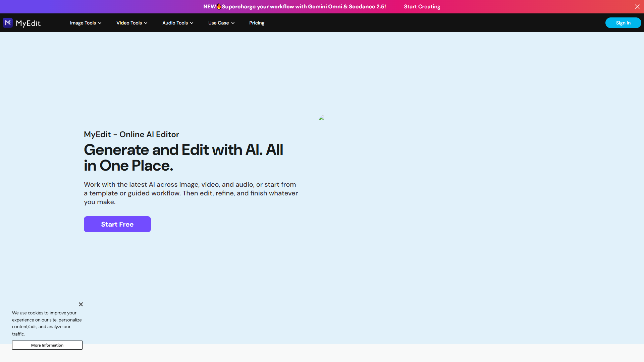Open the Use Case dropdown
The width and height of the screenshot is (644, 362).
click(221, 23)
